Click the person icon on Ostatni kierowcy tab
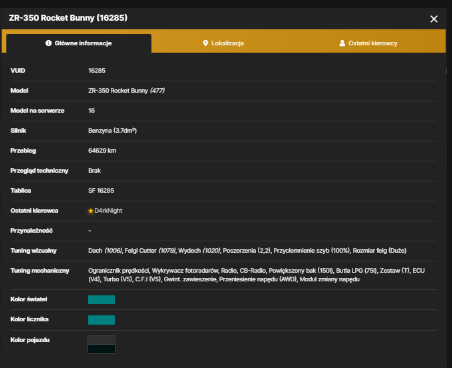 tap(342, 43)
